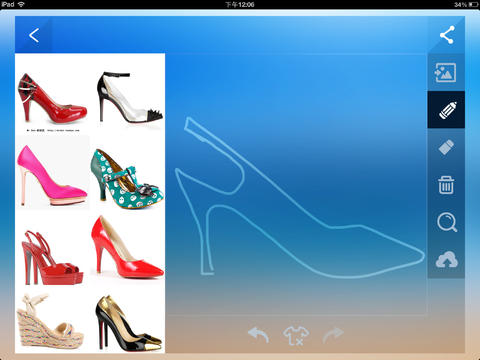Open the magnifier search icon
This screenshot has height=360, width=480.
(x=447, y=222)
